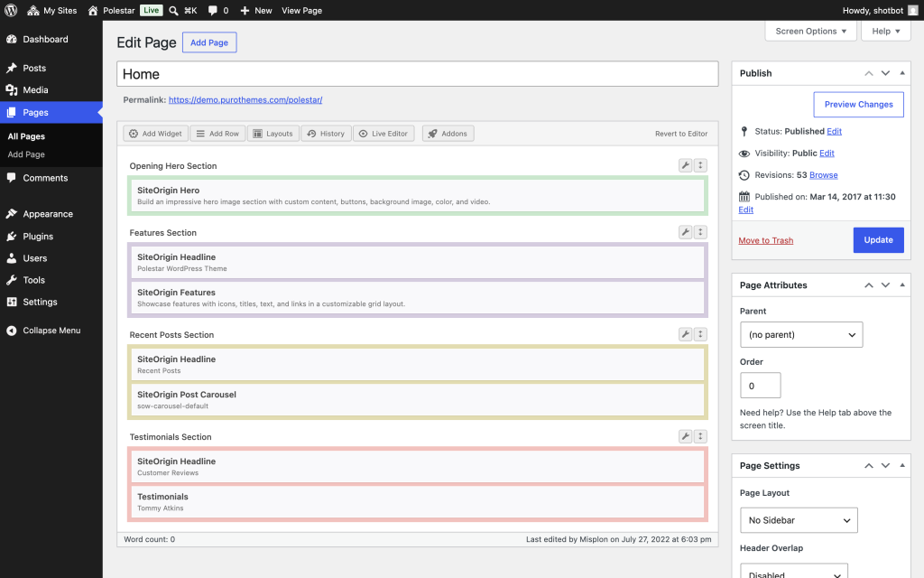
Task: Open Testimonials Section row settings wrench
Action: (686, 436)
